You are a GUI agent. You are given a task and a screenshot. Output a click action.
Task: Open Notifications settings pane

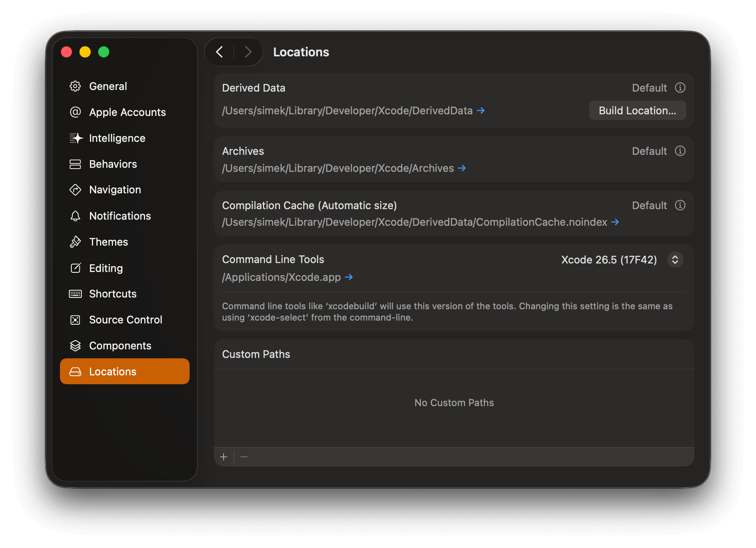pos(125,216)
